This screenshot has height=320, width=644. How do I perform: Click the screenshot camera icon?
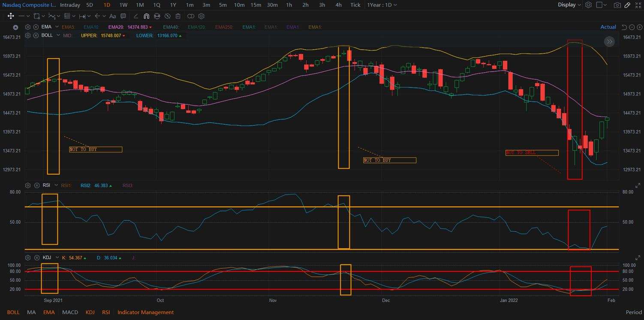pos(617,5)
